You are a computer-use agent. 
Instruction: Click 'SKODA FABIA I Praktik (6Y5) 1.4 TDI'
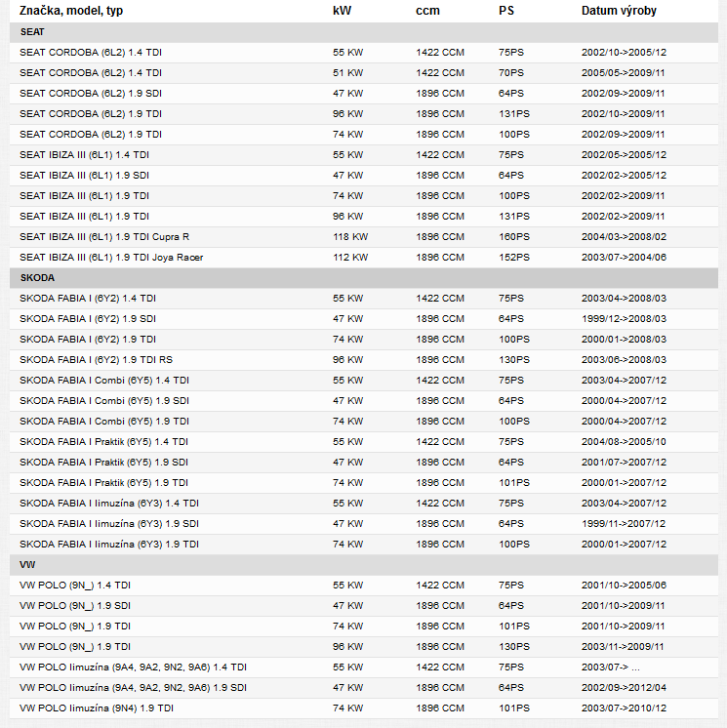click(x=104, y=441)
